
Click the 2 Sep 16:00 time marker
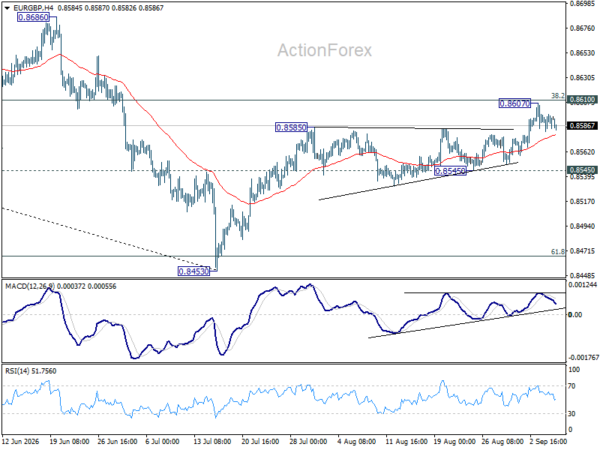pos(548,441)
